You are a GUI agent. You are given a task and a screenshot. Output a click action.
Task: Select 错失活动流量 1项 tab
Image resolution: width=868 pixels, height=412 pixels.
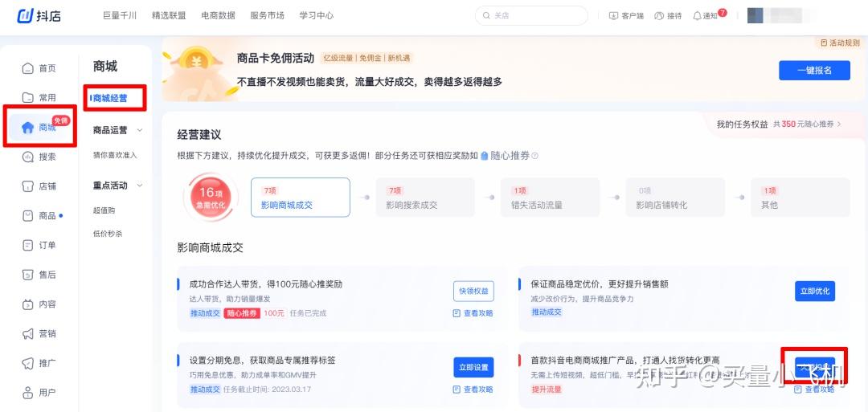pos(551,198)
